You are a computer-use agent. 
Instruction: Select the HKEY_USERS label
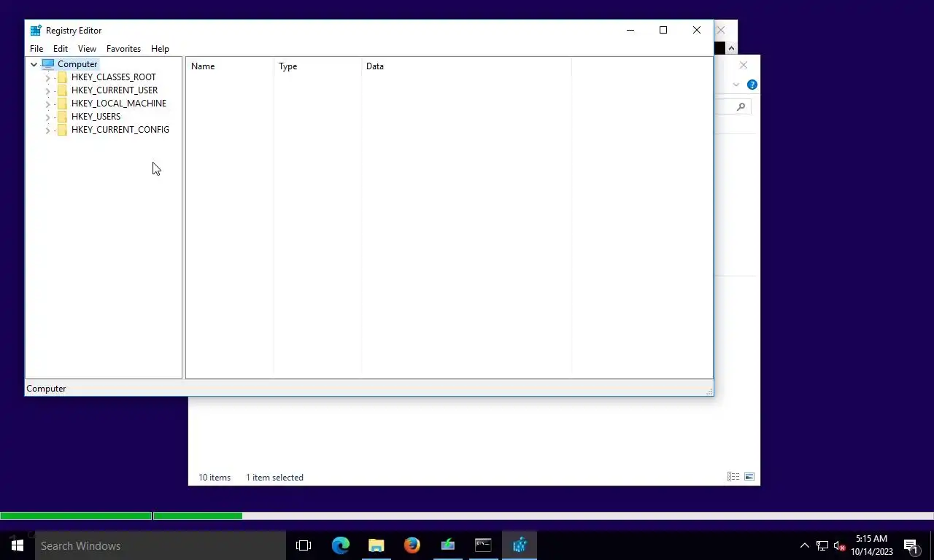pos(96,117)
